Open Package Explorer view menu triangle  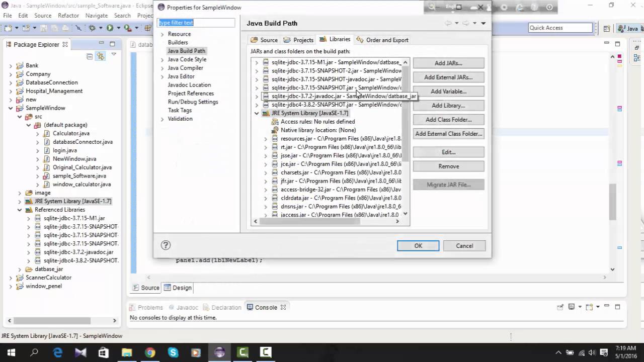click(114, 54)
